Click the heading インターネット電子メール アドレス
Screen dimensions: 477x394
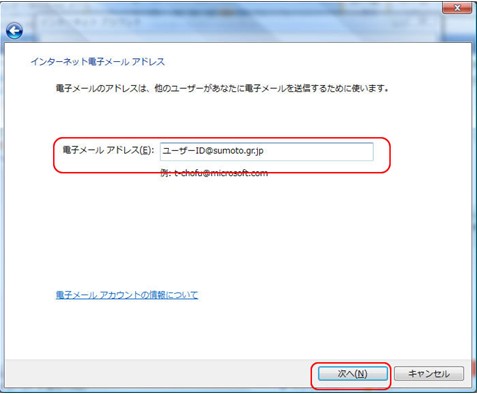(98, 62)
